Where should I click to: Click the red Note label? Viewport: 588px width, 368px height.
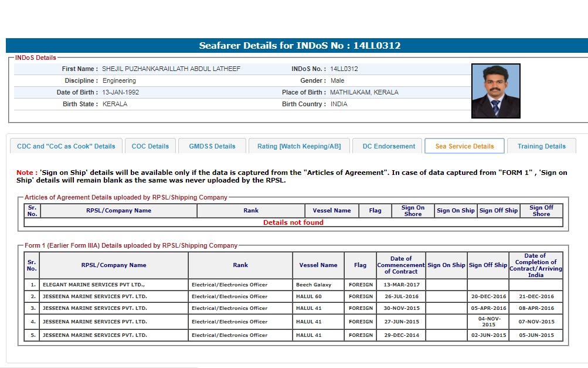pyautogui.click(x=26, y=173)
